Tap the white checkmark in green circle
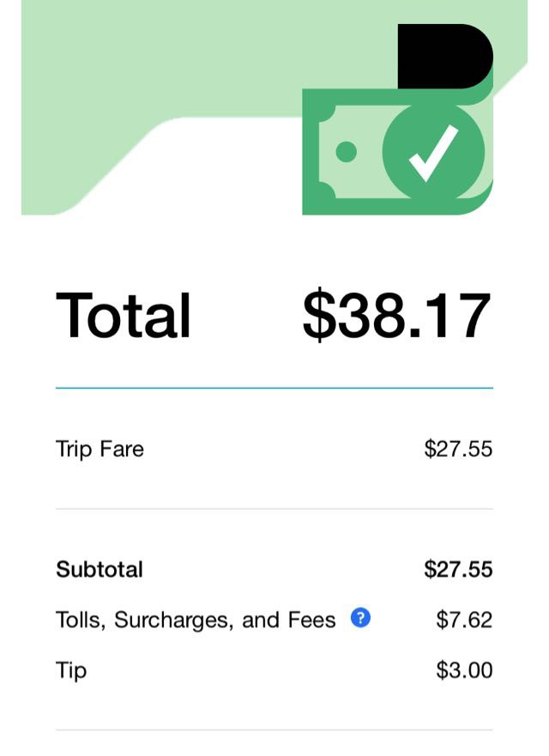549x756 pixels. coord(433,152)
